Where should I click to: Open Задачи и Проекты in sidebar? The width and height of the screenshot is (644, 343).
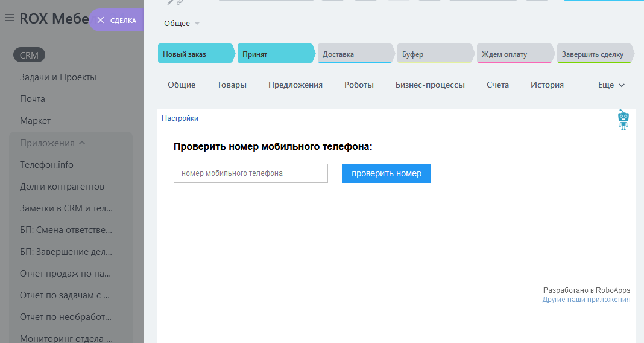pyautogui.click(x=58, y=77)
